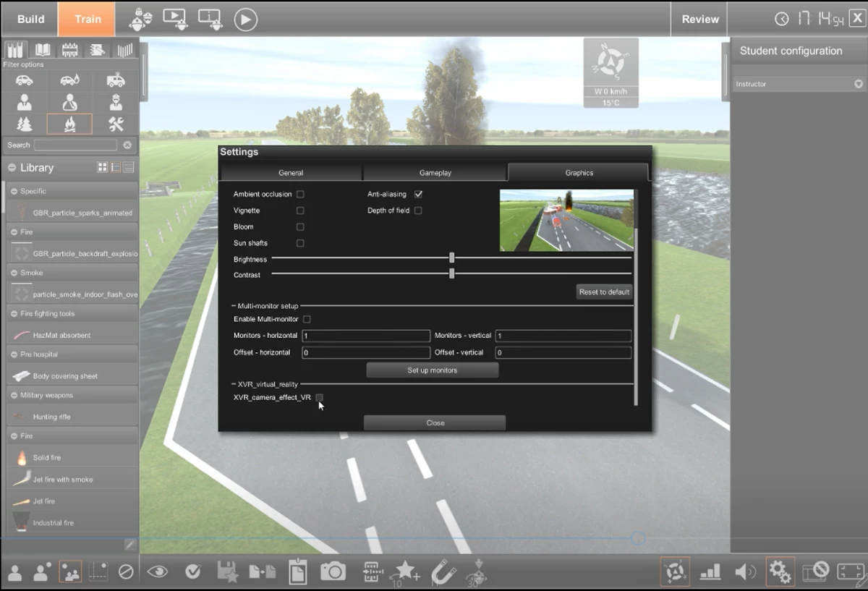Click the bar chart statistics icon
868x591 pixels.
(x=710, y=571)
